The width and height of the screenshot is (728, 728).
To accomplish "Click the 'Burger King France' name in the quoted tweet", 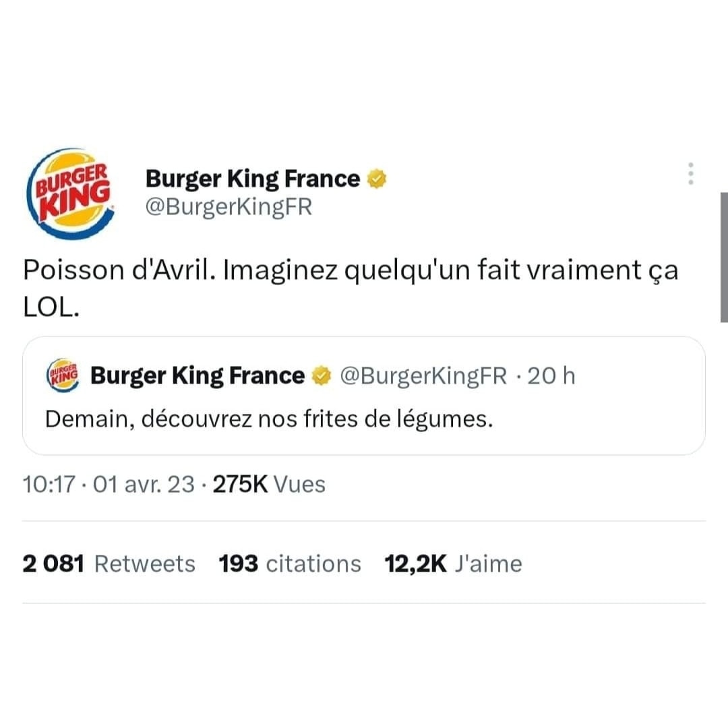I will pyautogui.click(x=197, y=375).
